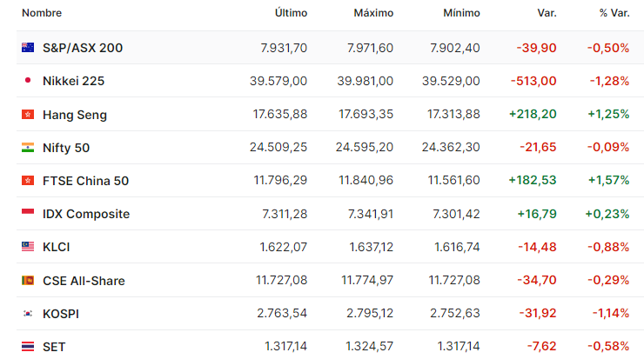Click the Hong Kong flag next to Hang Seng
This screenshot has height=359, width=644.
(x=28, y=114)
